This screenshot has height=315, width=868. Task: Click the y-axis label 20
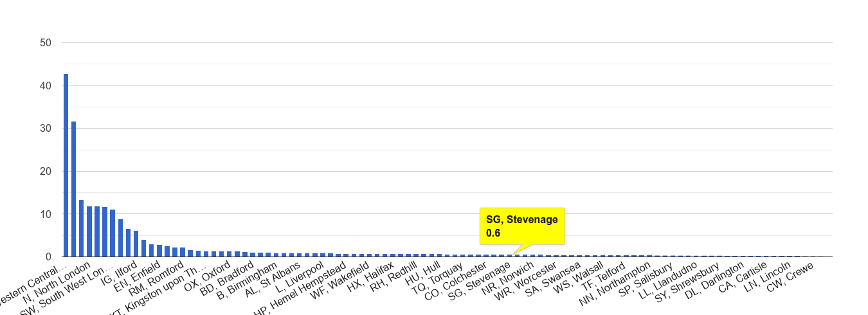(46, 172)
